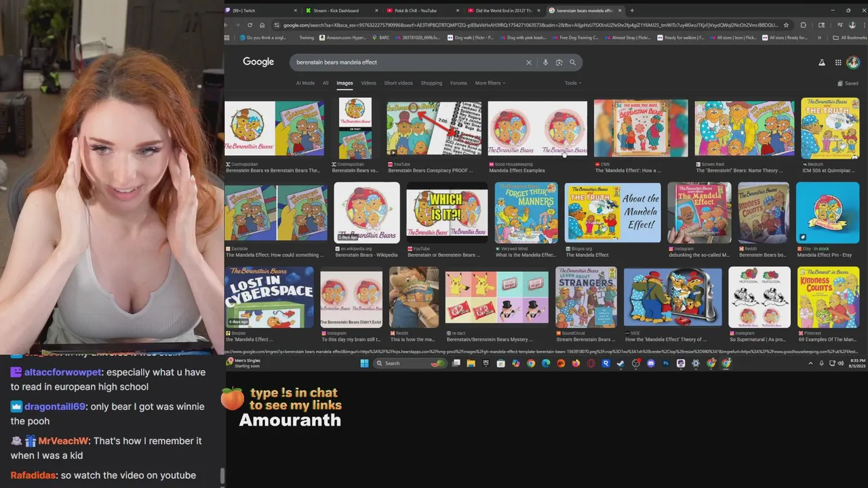This screenshot has width=868, height=488.
Task: Close the berenstain bears mandela tab
Action: [x=619, y=10]
